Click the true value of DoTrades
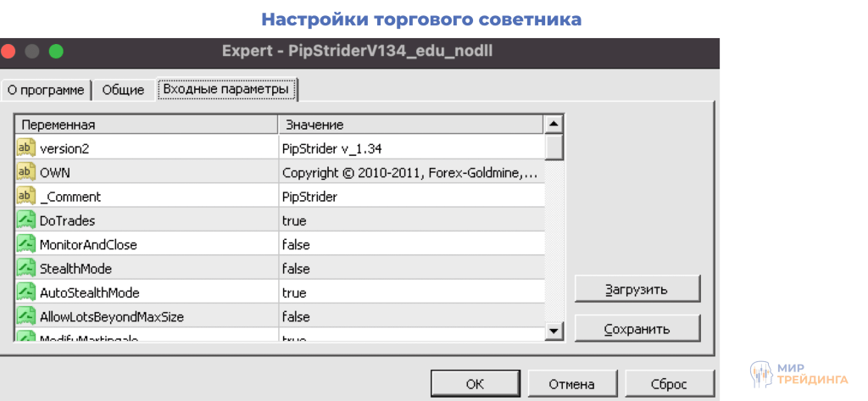The width and height of the screenshot is (868, 401). (411, 220)
